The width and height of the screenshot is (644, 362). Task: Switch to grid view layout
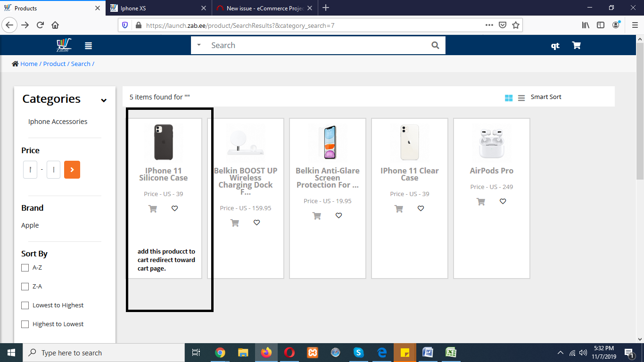(509, 98)
